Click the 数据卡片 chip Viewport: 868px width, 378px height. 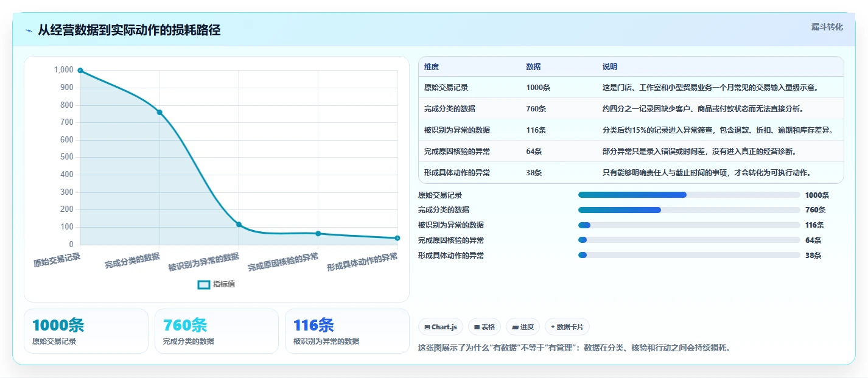[567, 327]
